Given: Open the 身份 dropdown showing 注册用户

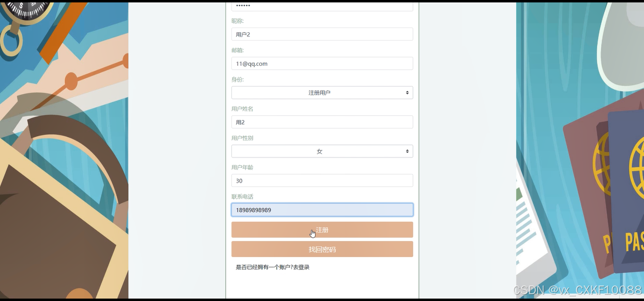Looking at the screenshot, I should [322, 92].
